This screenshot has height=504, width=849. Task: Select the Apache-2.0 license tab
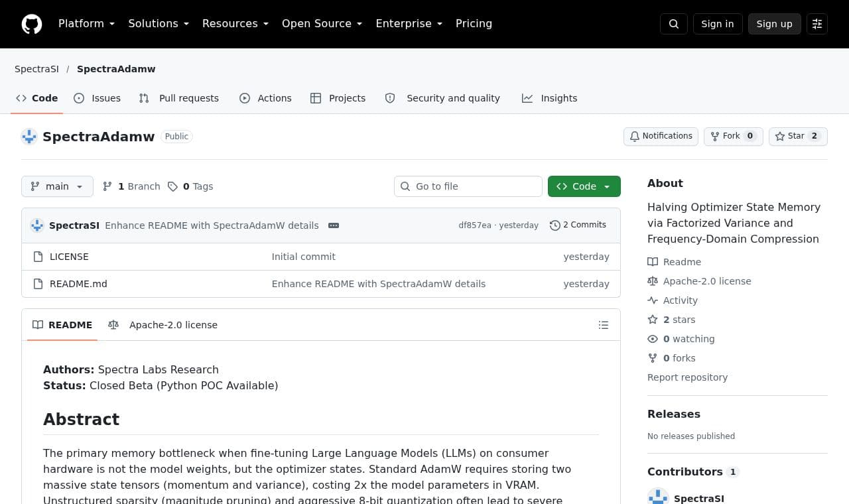coord(163,325)
